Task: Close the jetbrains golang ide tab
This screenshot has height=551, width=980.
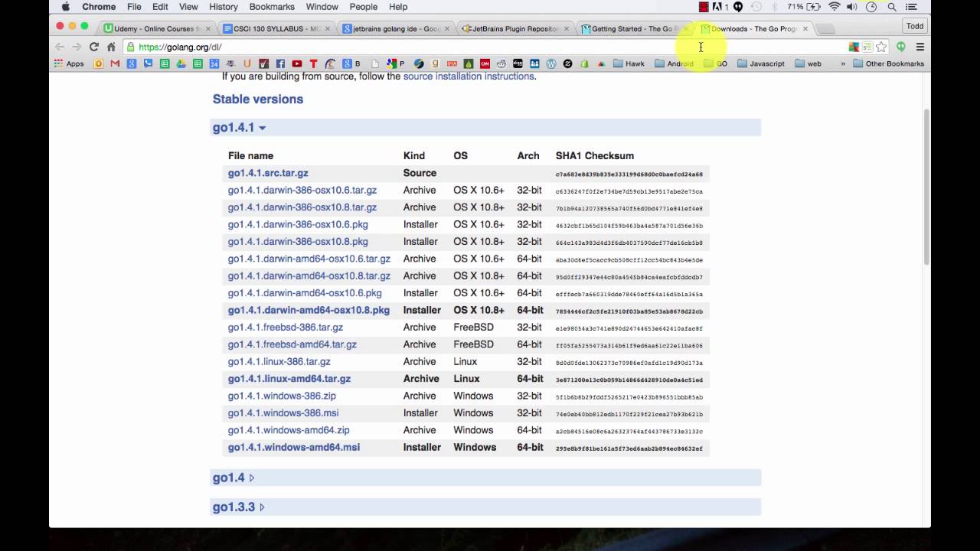Action: point(447,29)
